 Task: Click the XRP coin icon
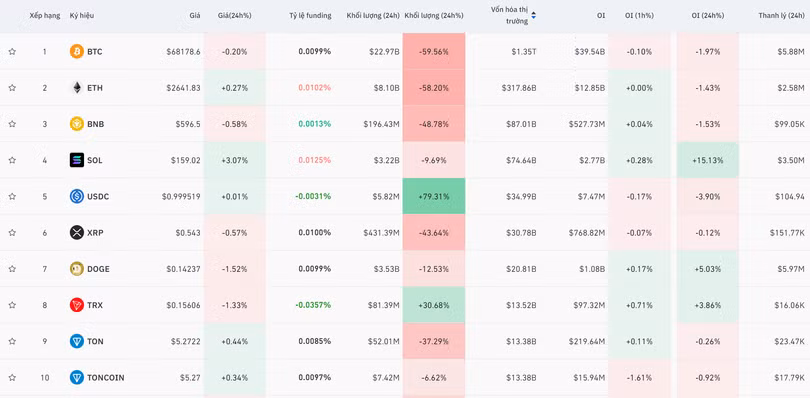click(x=76, y=233)
